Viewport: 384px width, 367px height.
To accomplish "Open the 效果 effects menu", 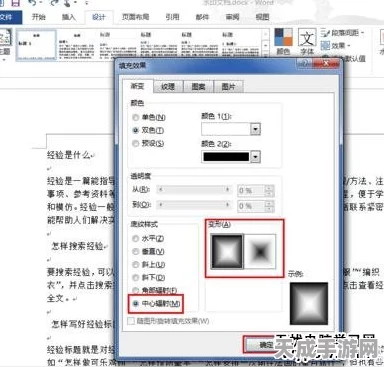I will (x=336, y=45).
